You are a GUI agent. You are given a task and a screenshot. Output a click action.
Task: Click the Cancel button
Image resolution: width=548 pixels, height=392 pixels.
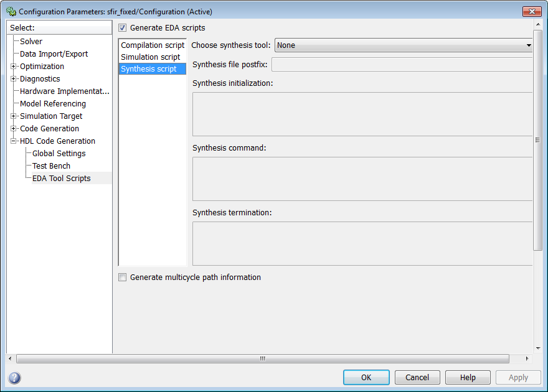click(417, 378)
